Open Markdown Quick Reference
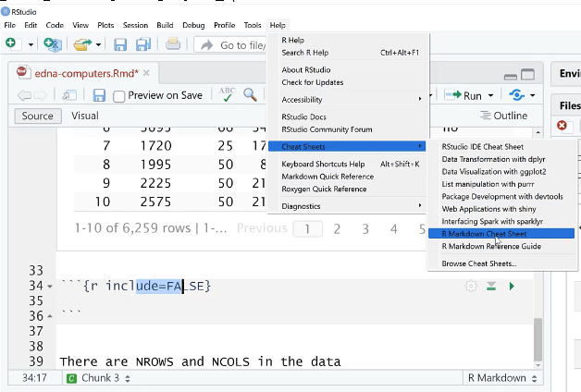This screenshot has height=392, width=581. (349, 177)
